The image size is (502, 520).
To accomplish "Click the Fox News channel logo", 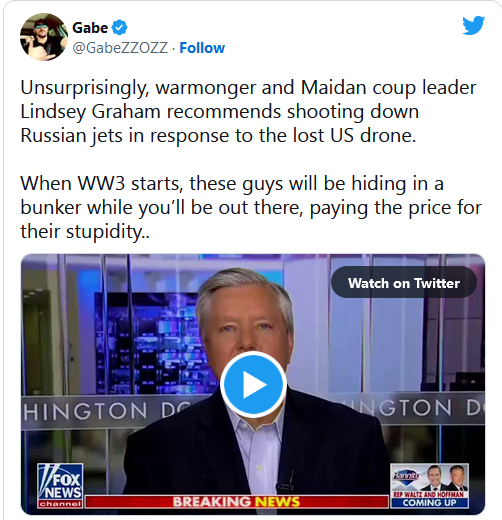I will click(60, 486).
